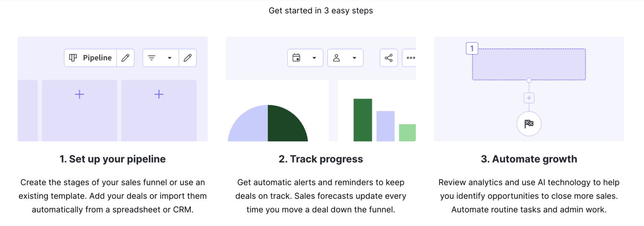
Task: Click the plus in the first pipeline column
Action: pos(79,94)
